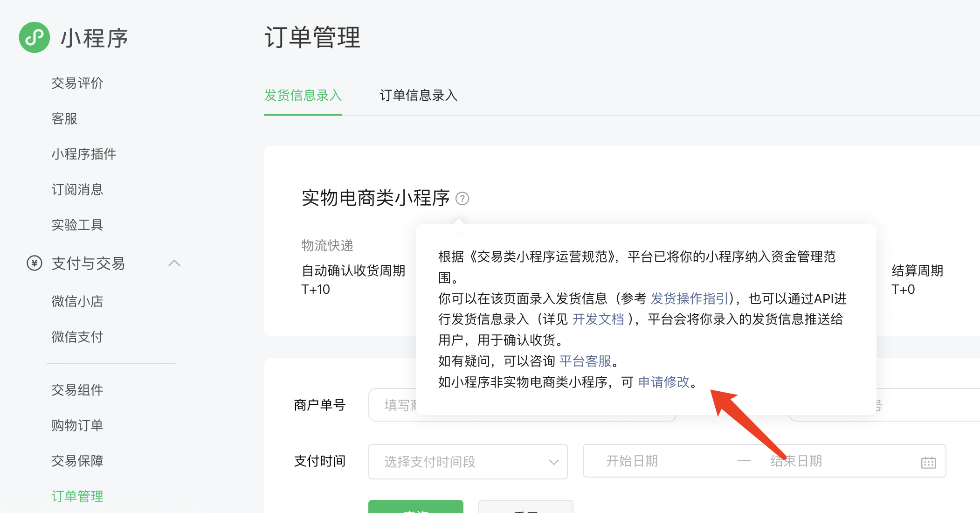The image size is (980, 513).
Task: Click the 申请修改 link
Action: (663, 382)
